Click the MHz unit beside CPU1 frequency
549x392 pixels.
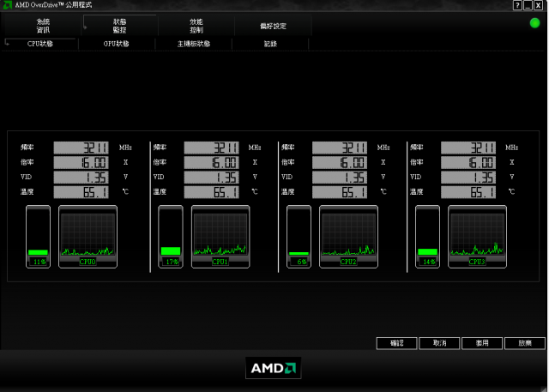(x=255, y=148)
